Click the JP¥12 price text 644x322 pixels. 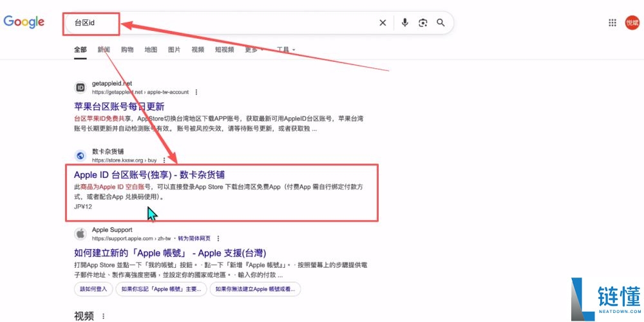point(83,207)
